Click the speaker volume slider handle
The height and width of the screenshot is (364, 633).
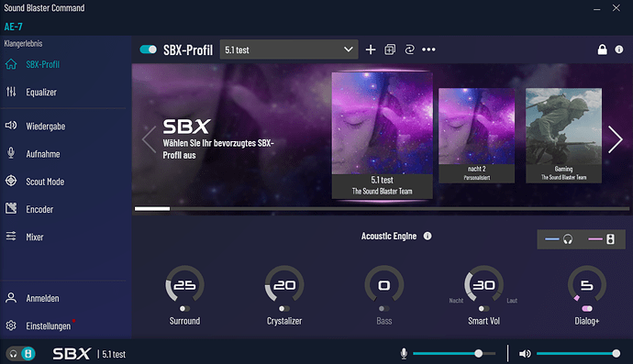[x=616, y=354]
